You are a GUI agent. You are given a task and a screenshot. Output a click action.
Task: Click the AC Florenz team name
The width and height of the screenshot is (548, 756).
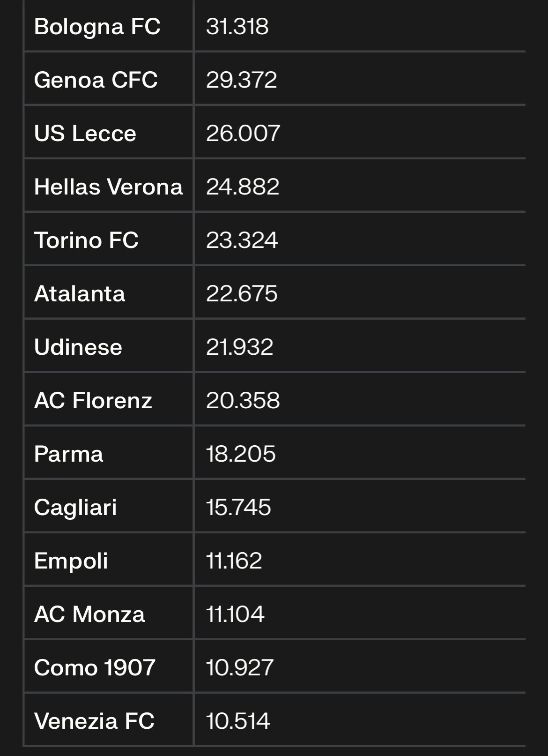click(x=93, y=400)
